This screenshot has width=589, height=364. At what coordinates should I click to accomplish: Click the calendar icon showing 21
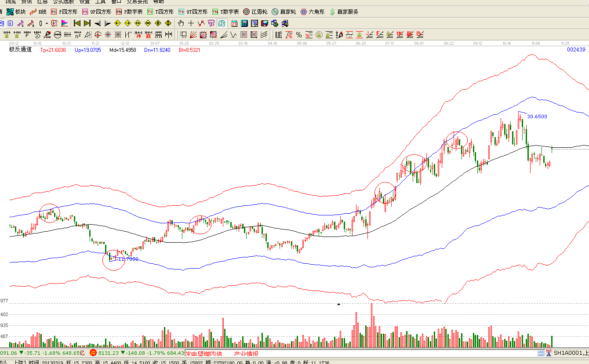coord(234,23)
